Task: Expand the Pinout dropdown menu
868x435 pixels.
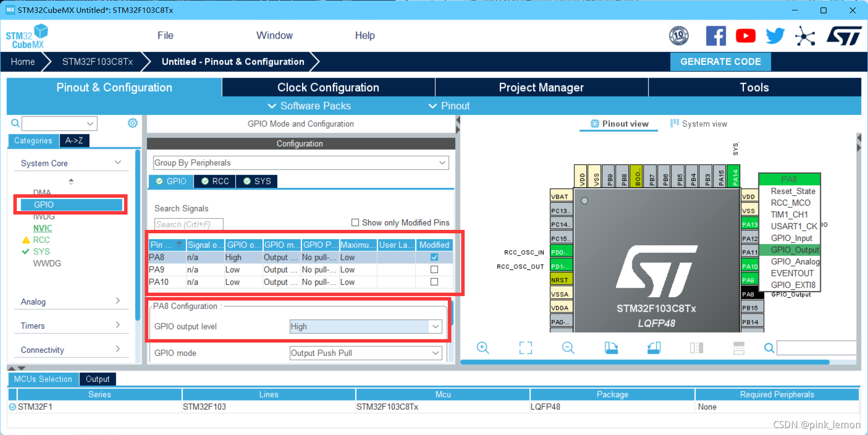Action: coord(449,106)
